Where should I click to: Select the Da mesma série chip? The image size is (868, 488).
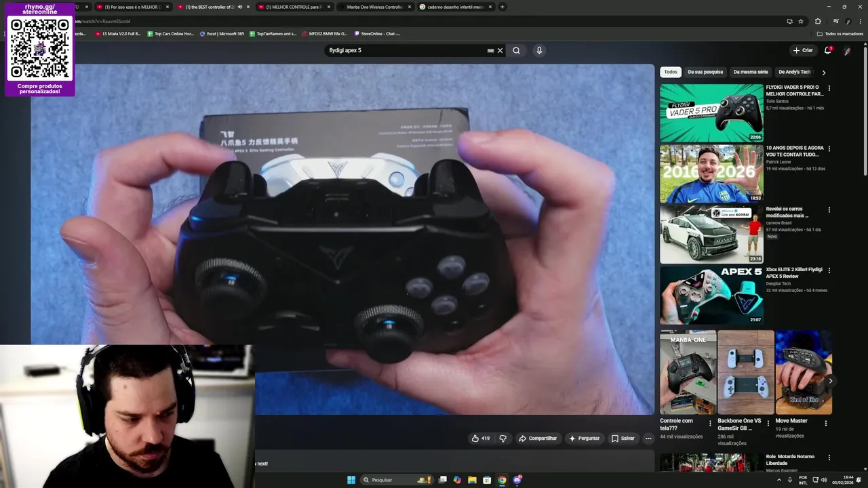point(751,72)
